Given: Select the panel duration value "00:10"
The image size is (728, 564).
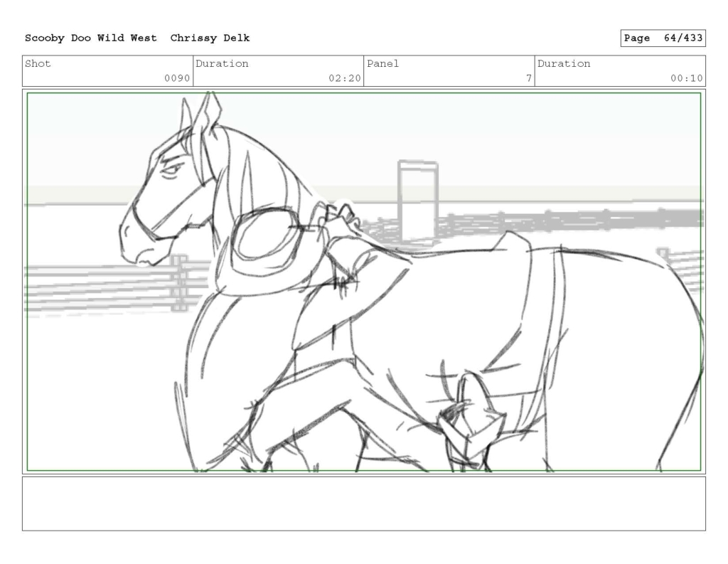Looking at the screenshot, I should [x=686, y=78].
